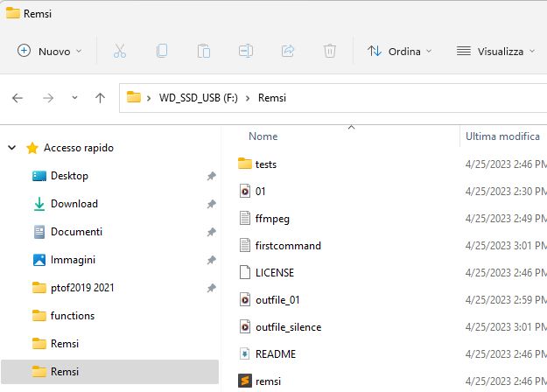
Task: Select the README file
Action: (x=276, y=354)
